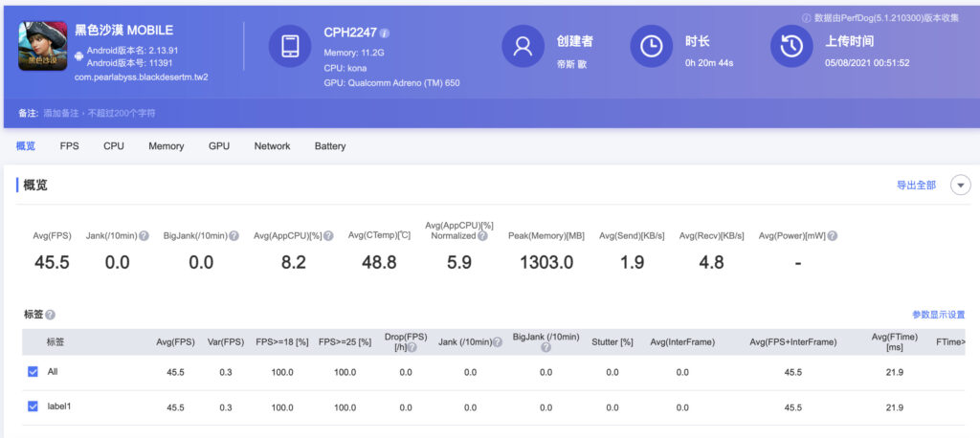Switch to the FPS tab
The height and width of the screenshot is (438, 980).
click(69, 146)
